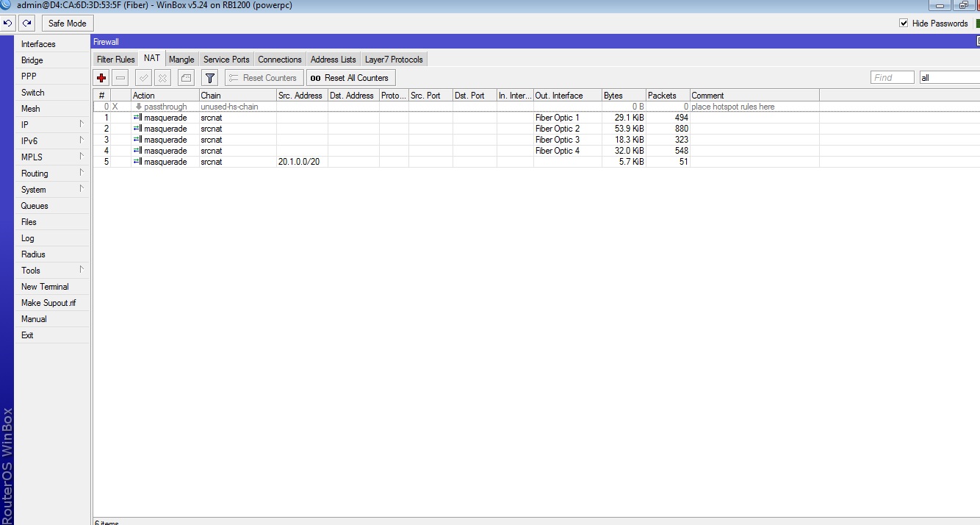Open Manual in the sidebar
Viewport: 980px width, 525px height.
52,319
